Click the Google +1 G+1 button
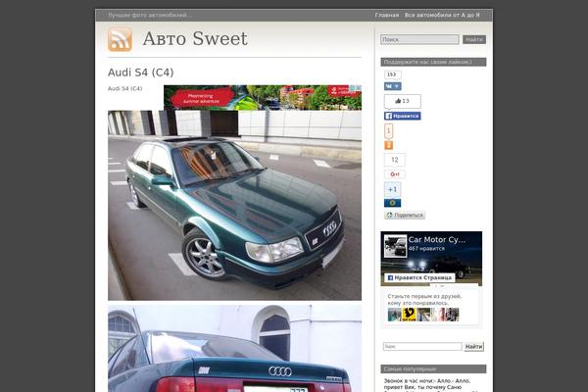 click(395, 174)
